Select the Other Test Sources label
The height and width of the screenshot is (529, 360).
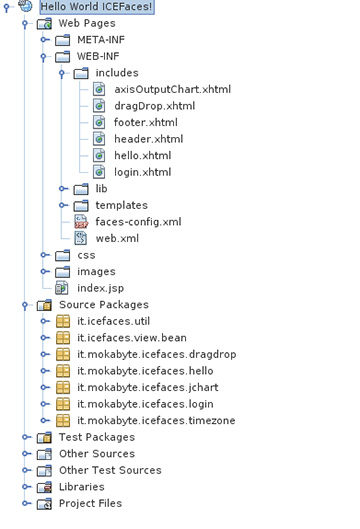(110, 470)
